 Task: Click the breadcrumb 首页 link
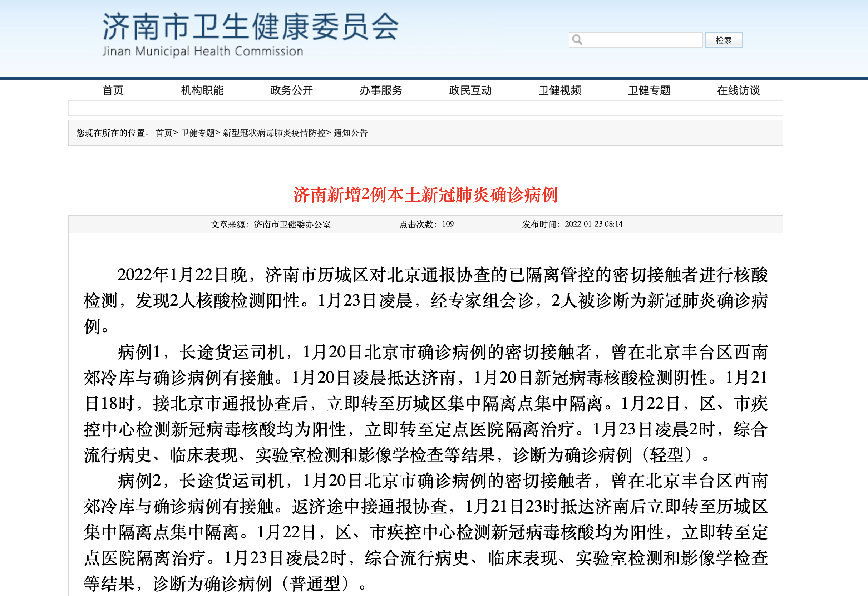coord(164,133)
